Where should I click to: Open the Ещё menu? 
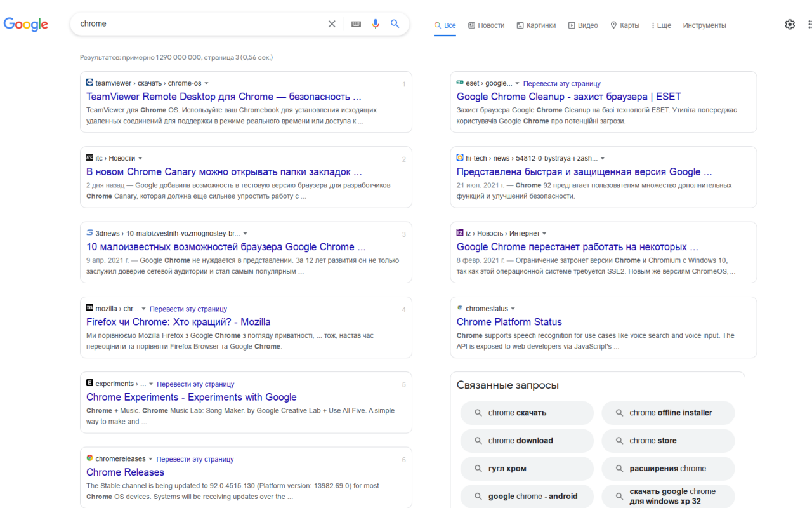click(661, 25)
